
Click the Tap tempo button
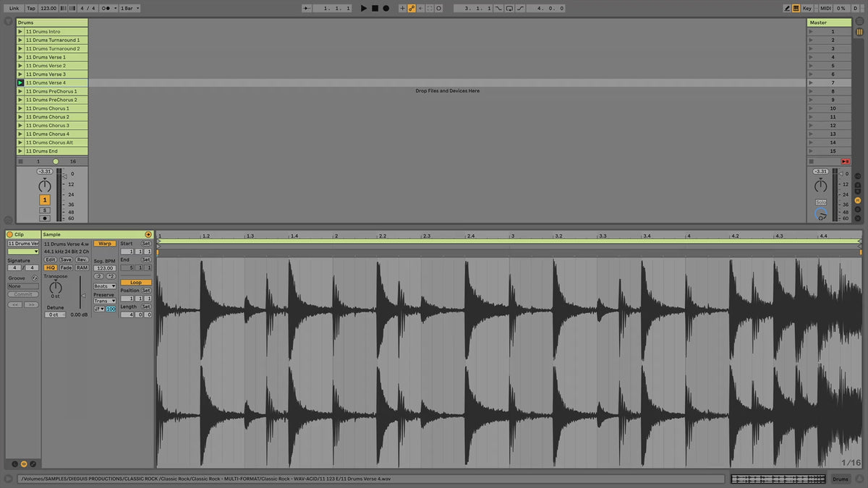[x=31, y=8]
